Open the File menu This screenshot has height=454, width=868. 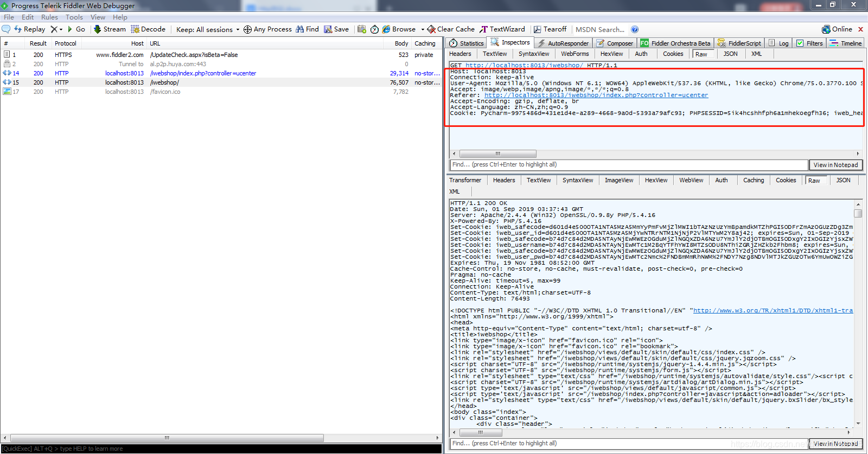coord(9,17)
